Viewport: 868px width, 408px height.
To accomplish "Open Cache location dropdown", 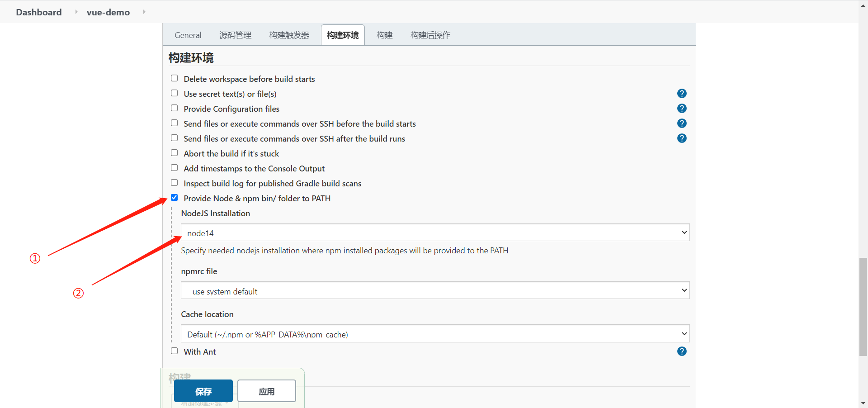I will [435, 334].
